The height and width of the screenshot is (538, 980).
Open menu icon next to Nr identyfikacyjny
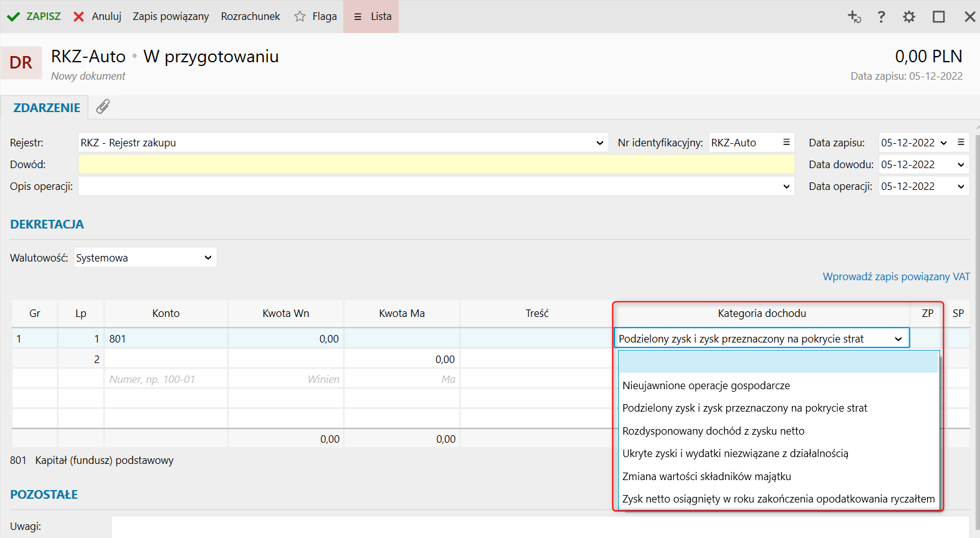coord(786,143)
